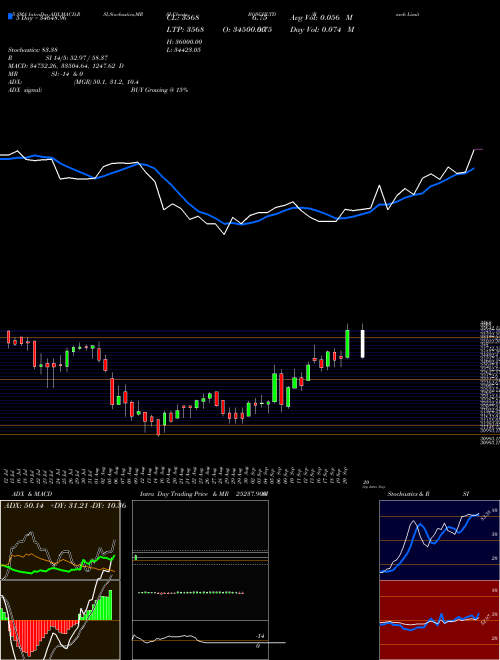Click the 'ADX: 50.14 +DY: 31.21 -DY: 10.36' readout
500x660 pixels.
65,505
